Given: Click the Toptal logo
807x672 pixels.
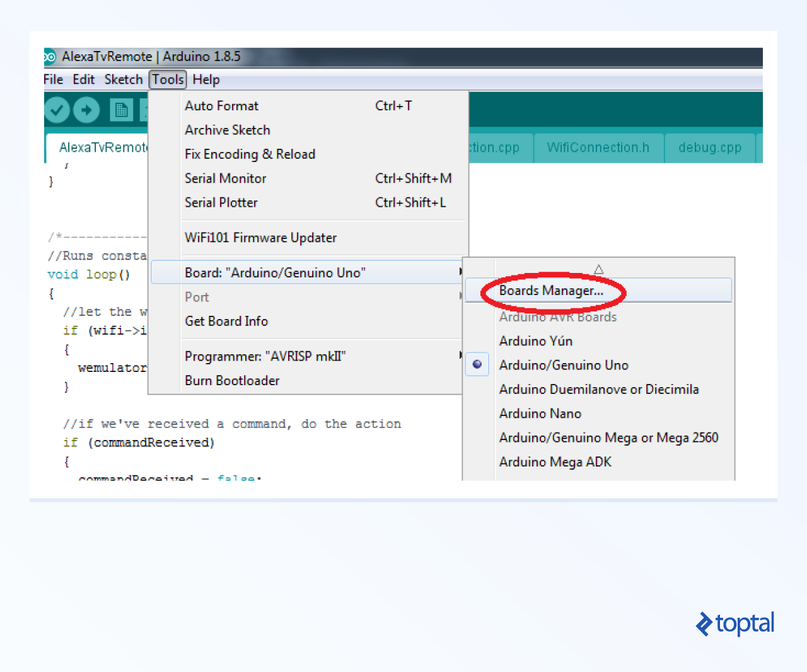Looking at the screenshot, I should tap(734, 624).
